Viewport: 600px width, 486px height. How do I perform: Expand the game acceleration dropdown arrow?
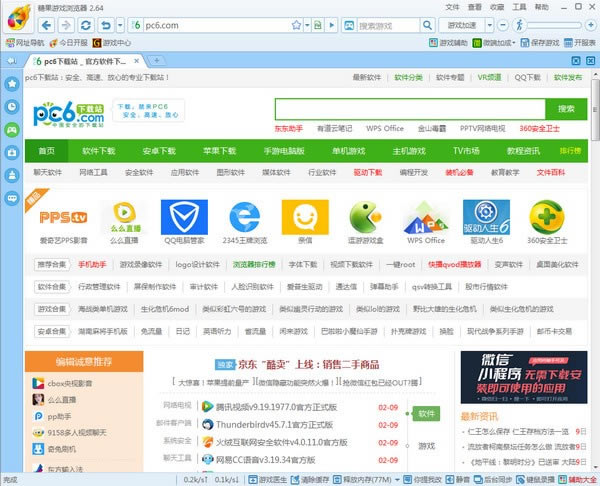(x=489, y=26)
